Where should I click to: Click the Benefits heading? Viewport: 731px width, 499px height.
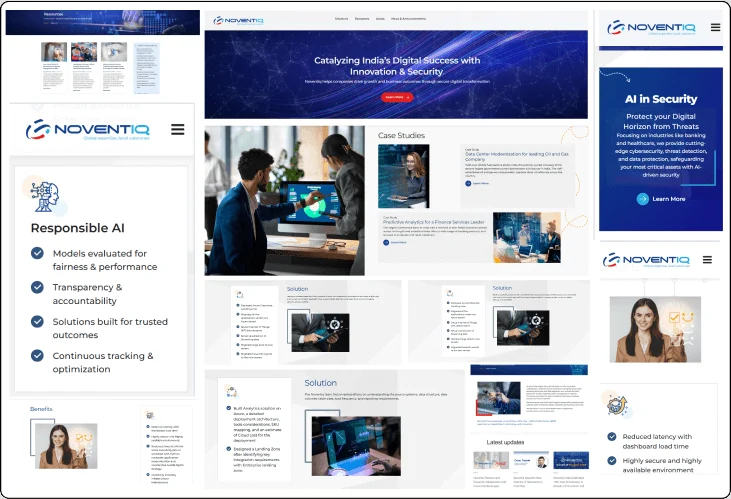click(41, 409)
